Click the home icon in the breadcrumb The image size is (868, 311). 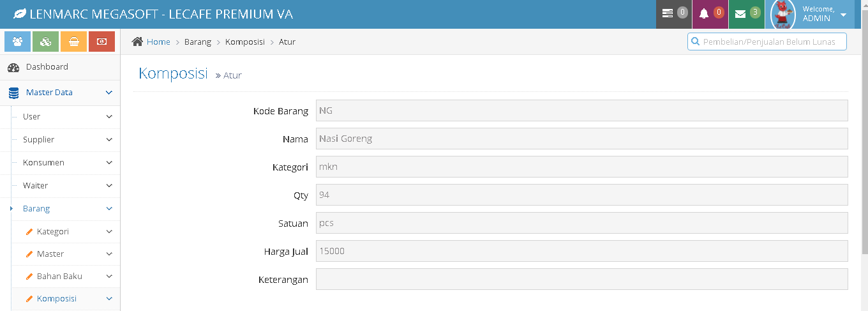[137, 42]
